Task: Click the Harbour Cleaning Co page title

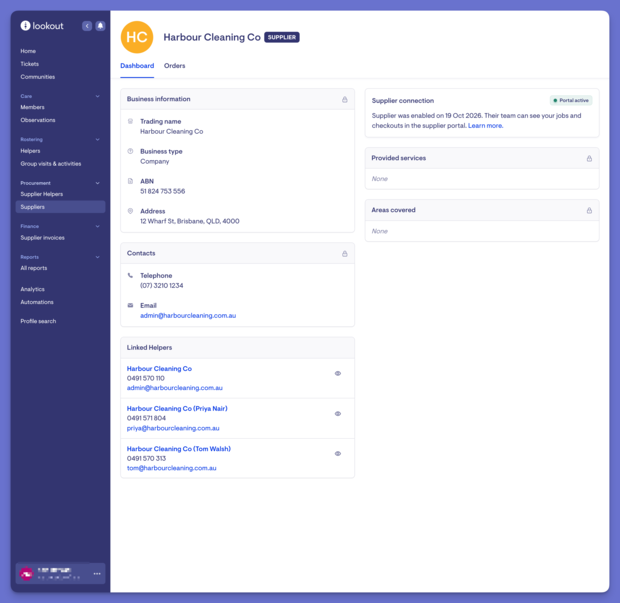Action: [212, 37]
